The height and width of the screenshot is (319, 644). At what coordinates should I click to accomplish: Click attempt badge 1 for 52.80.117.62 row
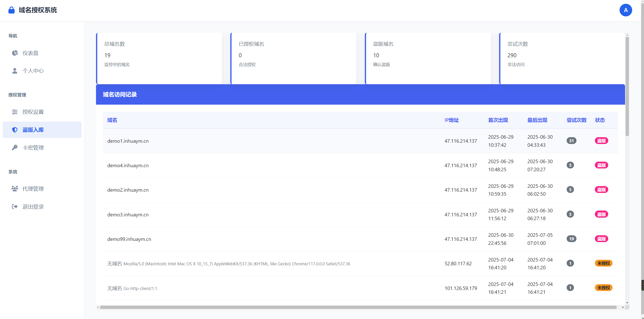pyautogui.click(x=570, y=263)
